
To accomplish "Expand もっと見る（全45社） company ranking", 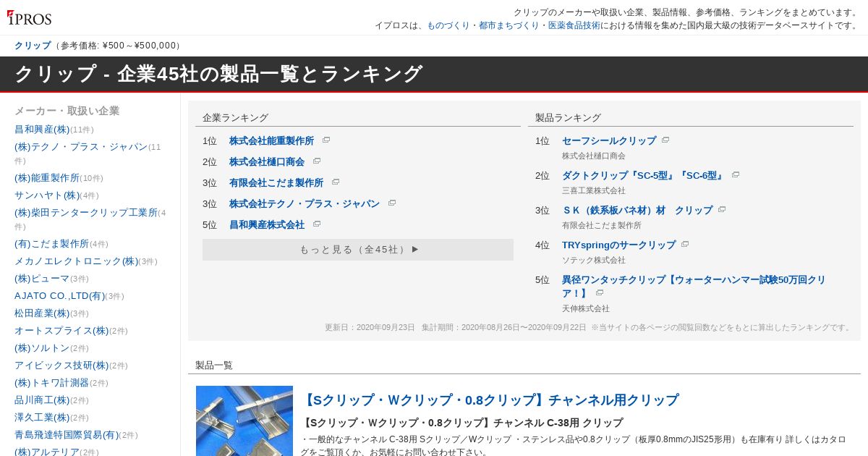I will click(x=358, y=250).
